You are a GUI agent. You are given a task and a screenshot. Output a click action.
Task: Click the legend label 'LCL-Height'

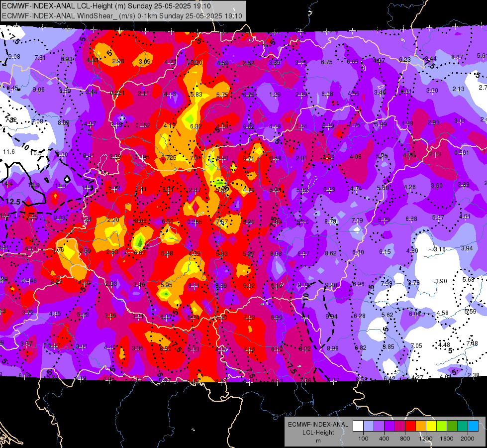click(x=318, y=433)
